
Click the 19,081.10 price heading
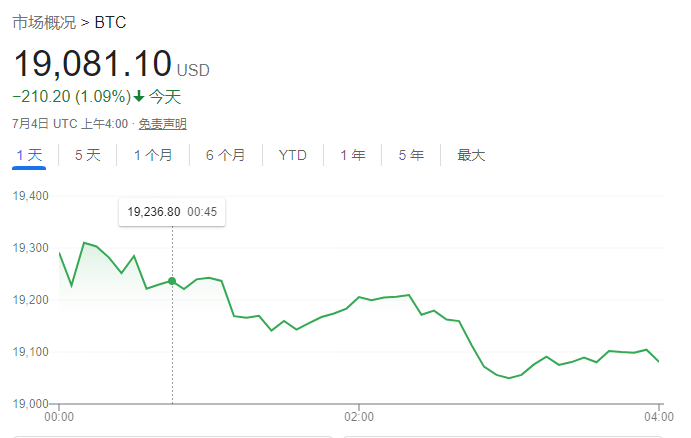click(92, 64)
